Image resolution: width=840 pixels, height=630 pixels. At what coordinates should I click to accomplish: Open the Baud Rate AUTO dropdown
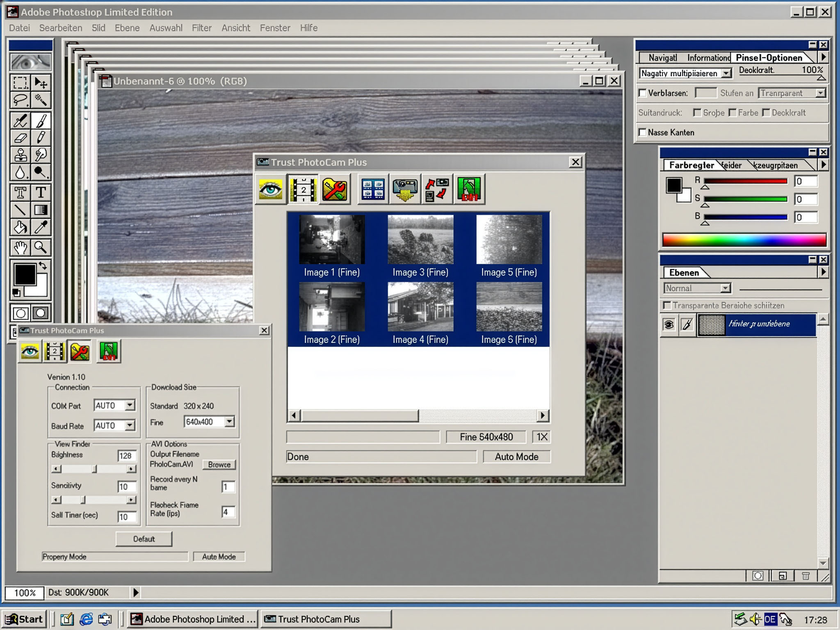[x=130, y=425]
